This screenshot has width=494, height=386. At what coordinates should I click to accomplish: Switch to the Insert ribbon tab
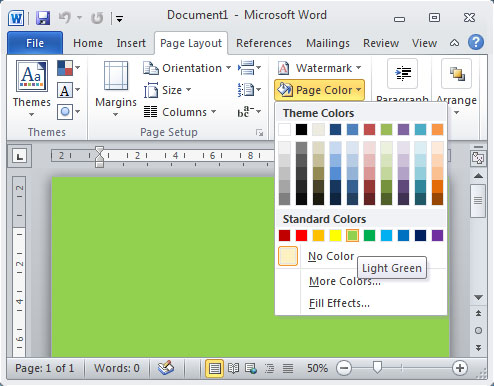pos(131,43)
